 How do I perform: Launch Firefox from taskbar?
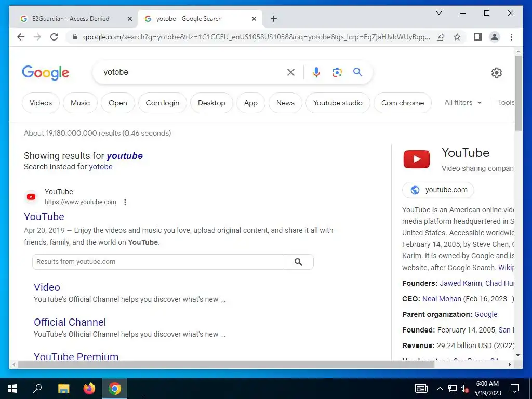tap(89, 389)
